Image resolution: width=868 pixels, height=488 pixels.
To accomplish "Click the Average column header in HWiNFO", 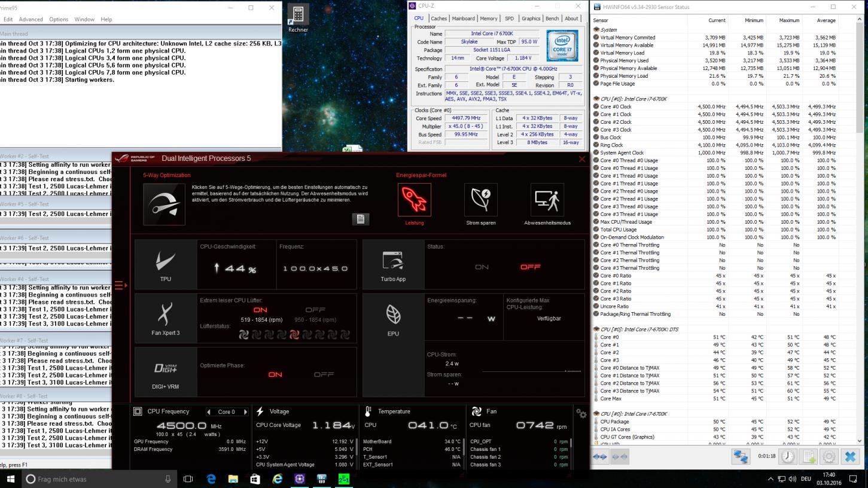I will [x=820, y=20].
